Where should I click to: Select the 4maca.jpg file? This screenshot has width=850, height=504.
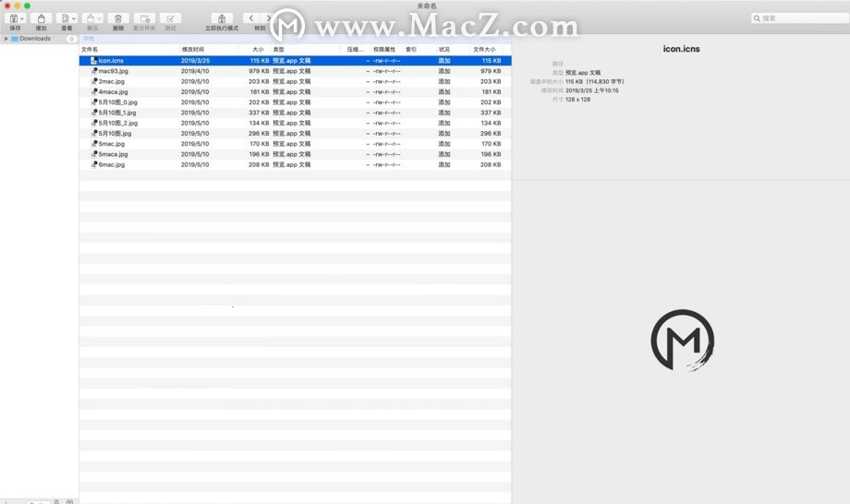point(113,91)
